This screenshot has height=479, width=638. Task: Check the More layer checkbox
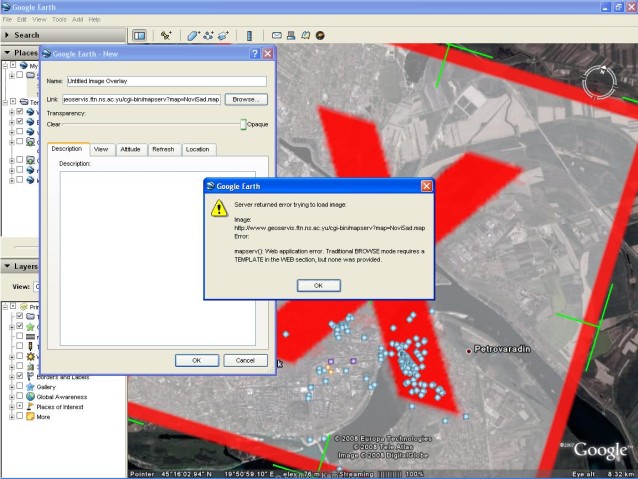19,417
